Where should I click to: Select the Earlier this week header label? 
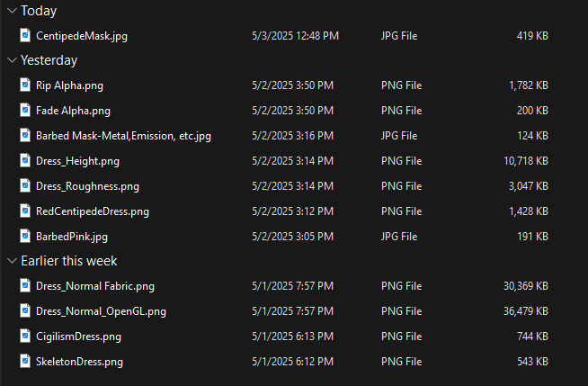coord(69,261)
